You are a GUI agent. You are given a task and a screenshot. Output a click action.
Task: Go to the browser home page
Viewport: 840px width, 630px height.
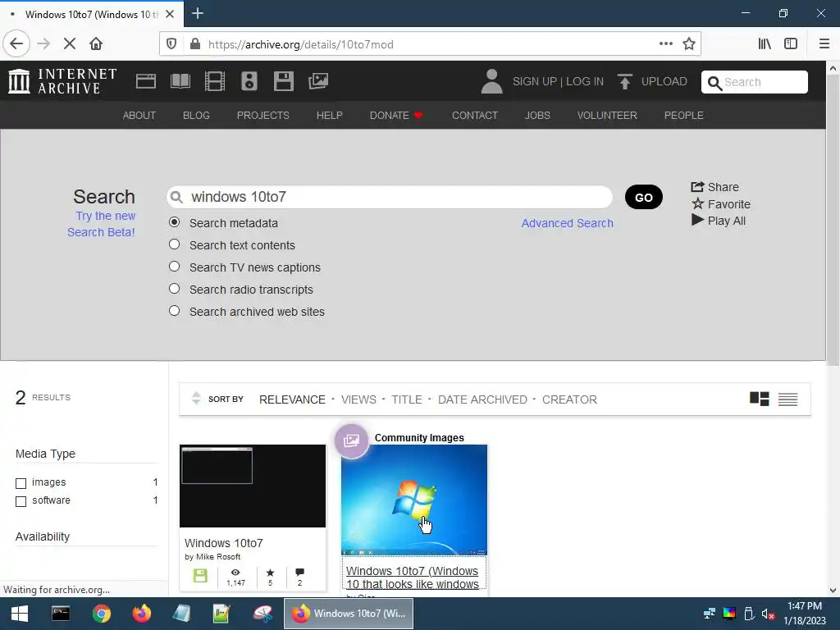tap(96, 44)
